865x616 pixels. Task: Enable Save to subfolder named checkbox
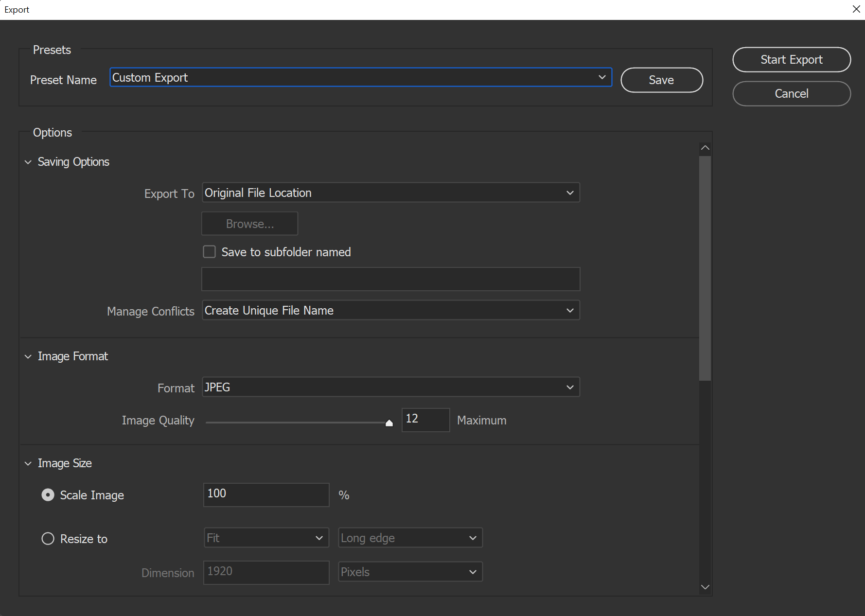pyautogui.click(x=209, y=252)
